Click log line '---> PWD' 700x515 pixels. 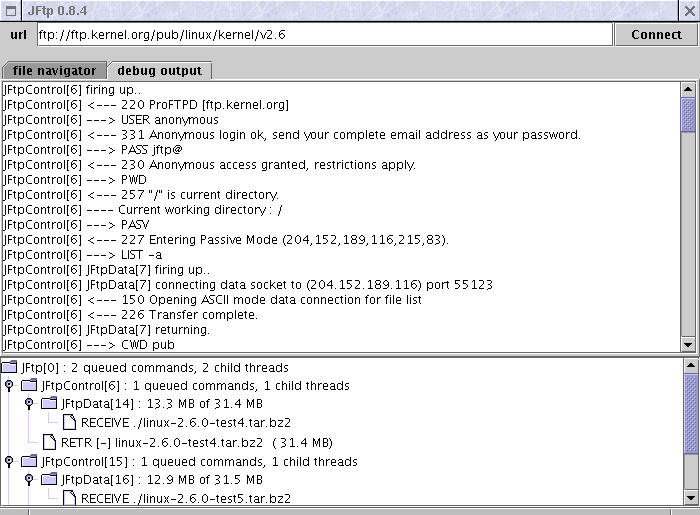pos(75,180)
